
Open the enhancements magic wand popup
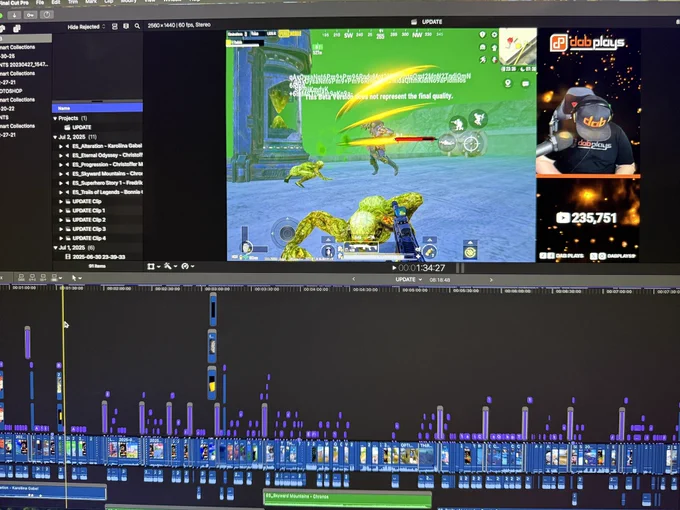[170, 266]
